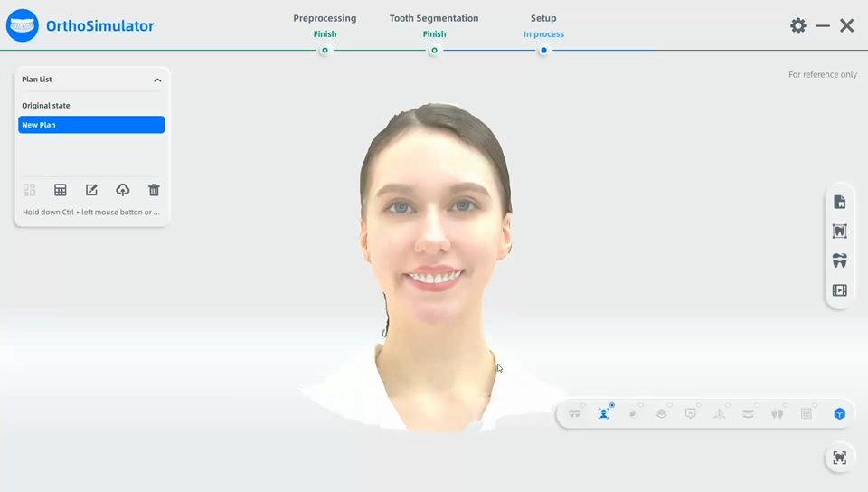Screen dimensions: 868x492
Task: Toggle the grid display option
Action: point(807,414)
